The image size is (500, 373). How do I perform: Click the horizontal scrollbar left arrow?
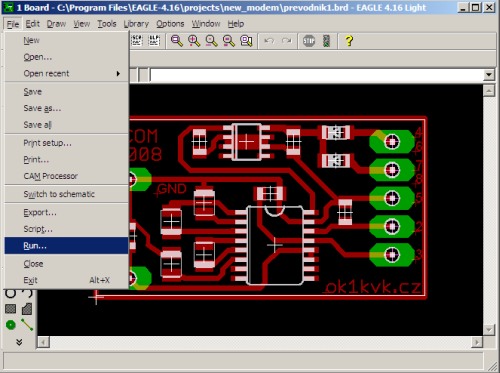[x=44, y=342]
